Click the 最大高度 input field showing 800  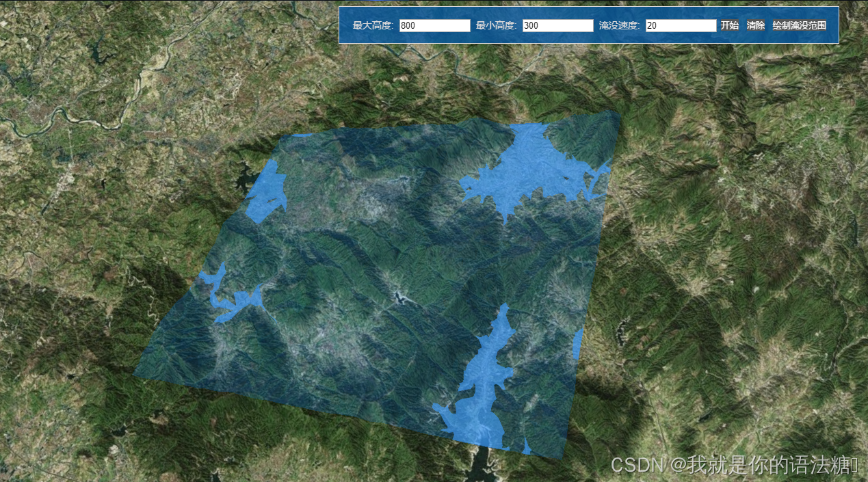[435, 25]
